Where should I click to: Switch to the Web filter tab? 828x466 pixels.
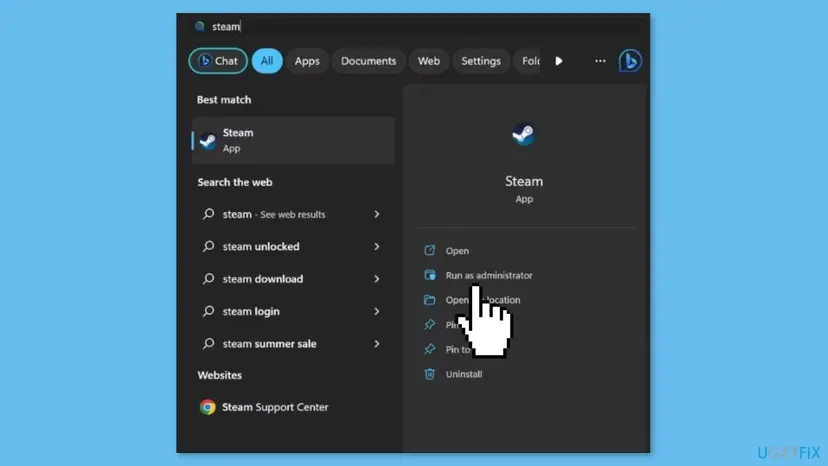tap(428, 61)
